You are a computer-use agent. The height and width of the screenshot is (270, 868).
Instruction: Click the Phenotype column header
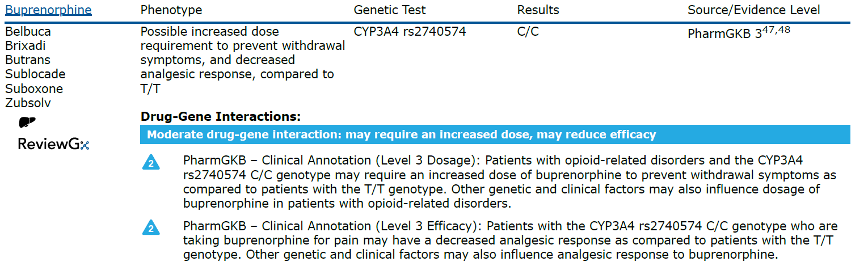[x=171, y=10]
